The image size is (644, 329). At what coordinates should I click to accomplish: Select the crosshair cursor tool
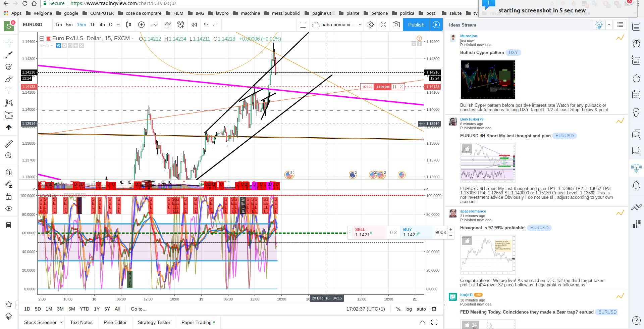coord(9,42)
